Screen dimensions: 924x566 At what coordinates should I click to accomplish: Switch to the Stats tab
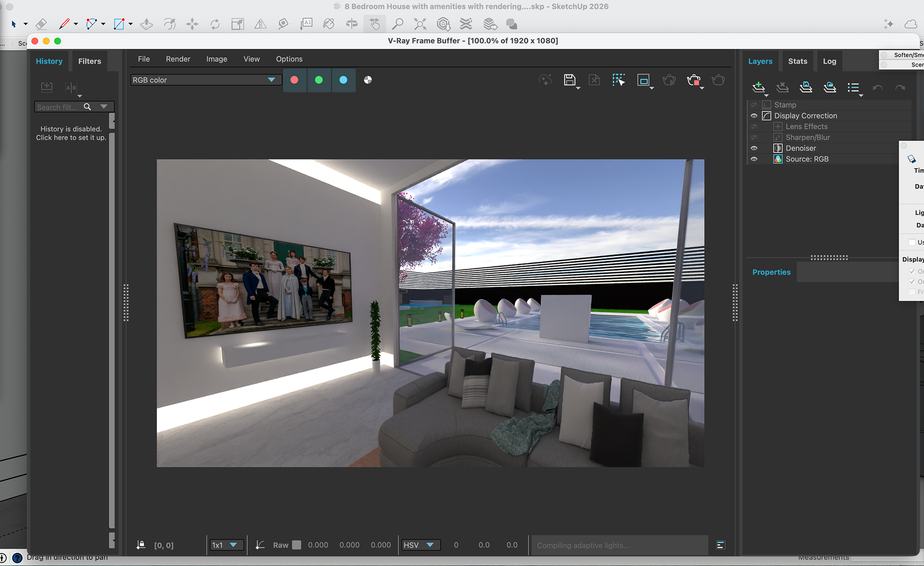click(x=797, y=61)
